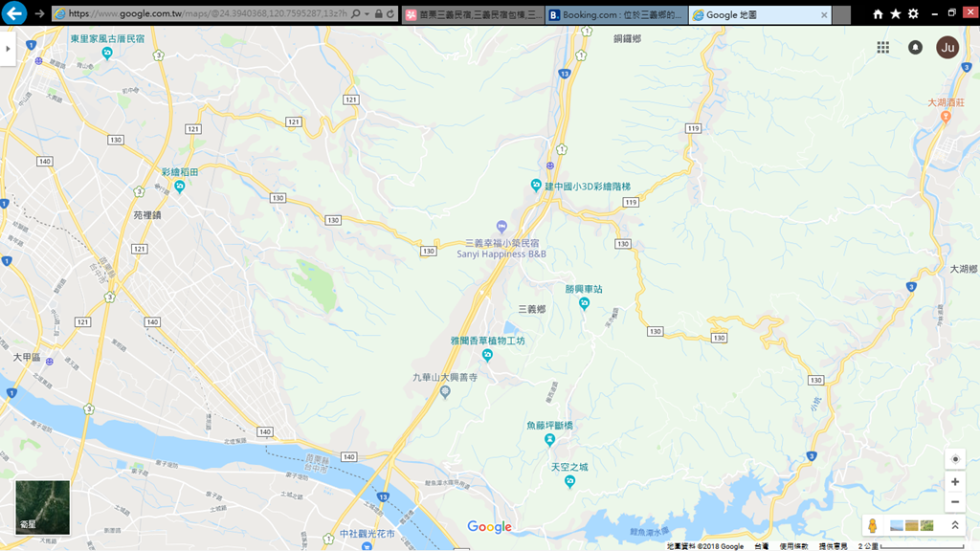Open the green landscape photo thumbnail
This screenshot has height=551, width=980.
pyautogui.click(x=926, y=525)
